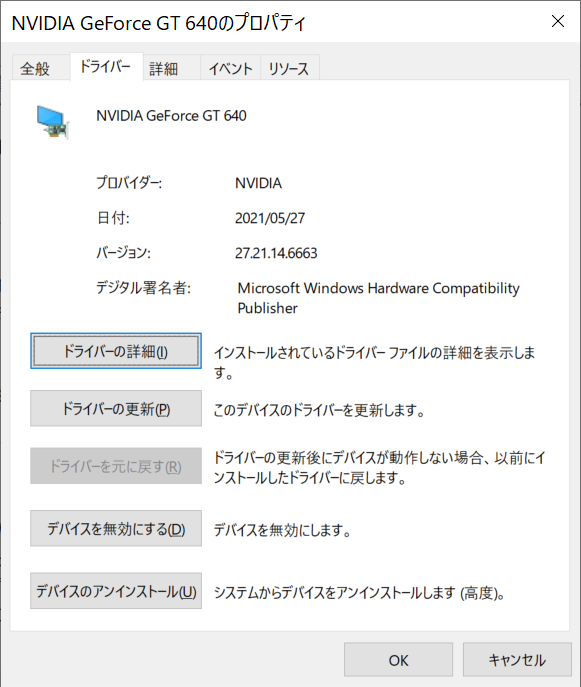Click the システムからデバイスをアンインストールします description
The image size is (581, 687).
pyautogui.click(x=359, y=593)
